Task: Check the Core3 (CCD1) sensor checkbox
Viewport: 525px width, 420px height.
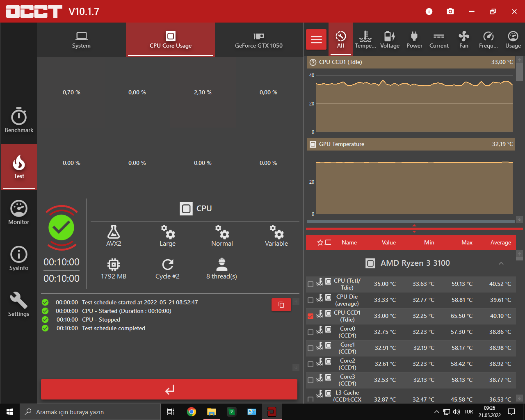Action: pos(310,380)
